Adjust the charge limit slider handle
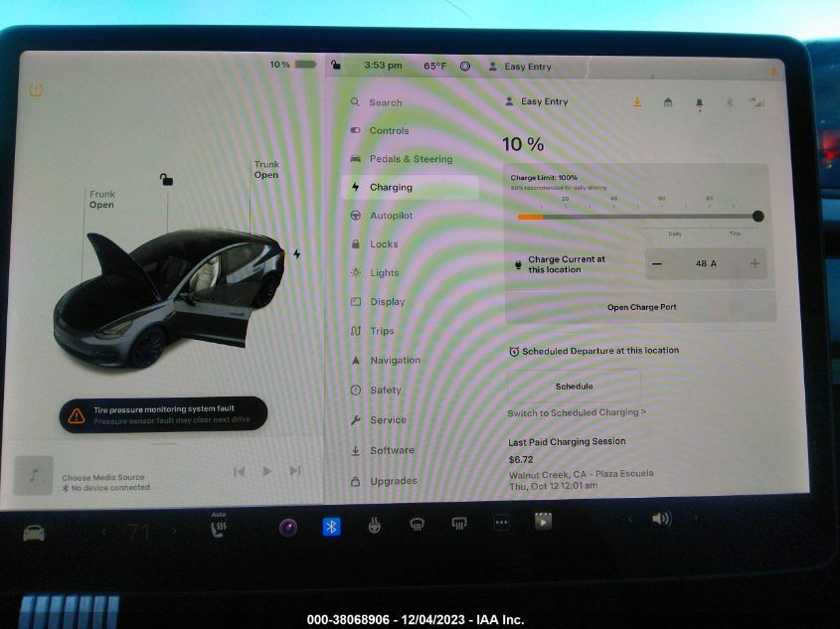The image size is (840, 629). (x=757, y=217)
